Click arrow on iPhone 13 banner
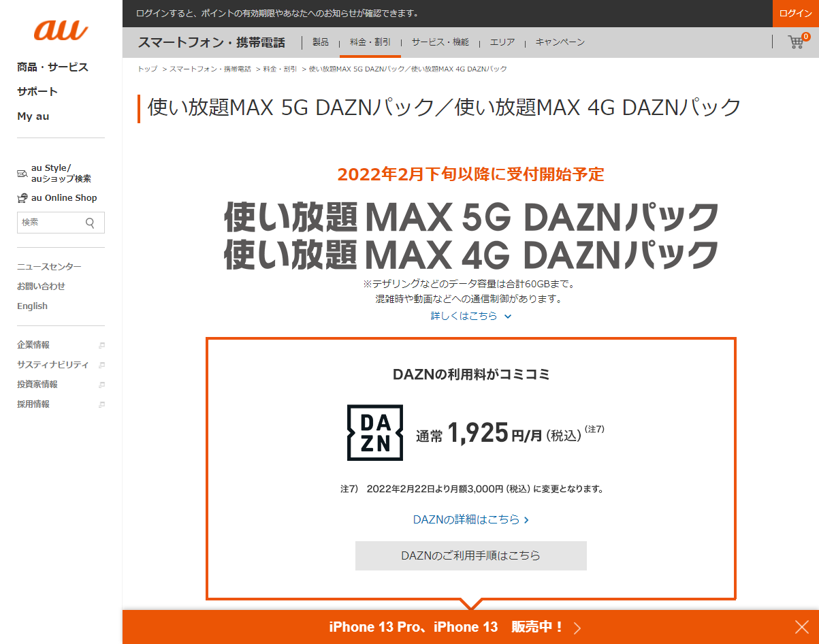819x644 pixels. point(577,628)
